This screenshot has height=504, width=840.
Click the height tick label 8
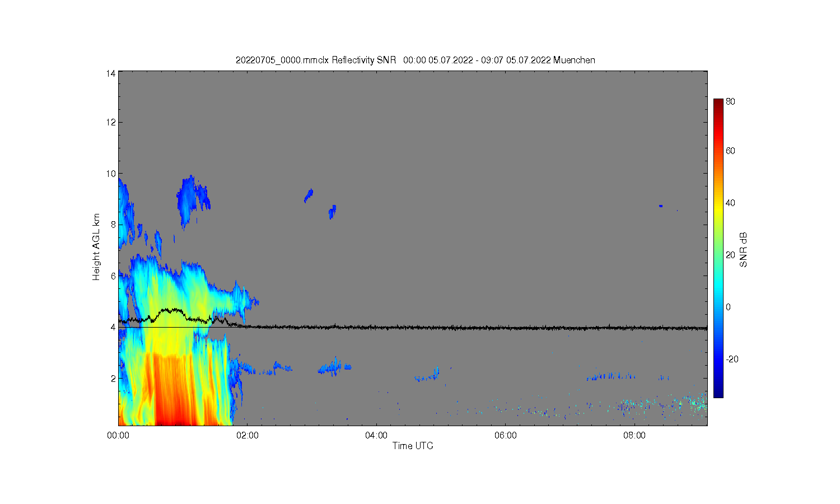[x=113, y=225]
